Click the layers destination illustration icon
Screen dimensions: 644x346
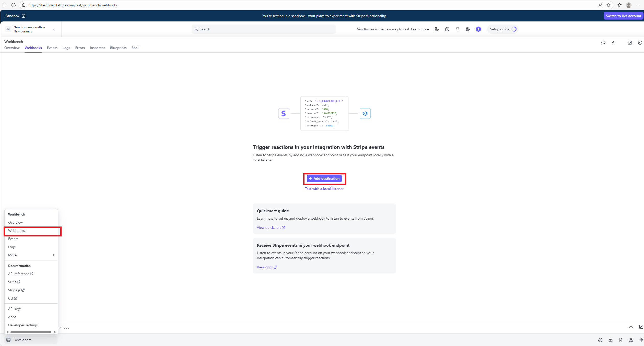(365, 113)
